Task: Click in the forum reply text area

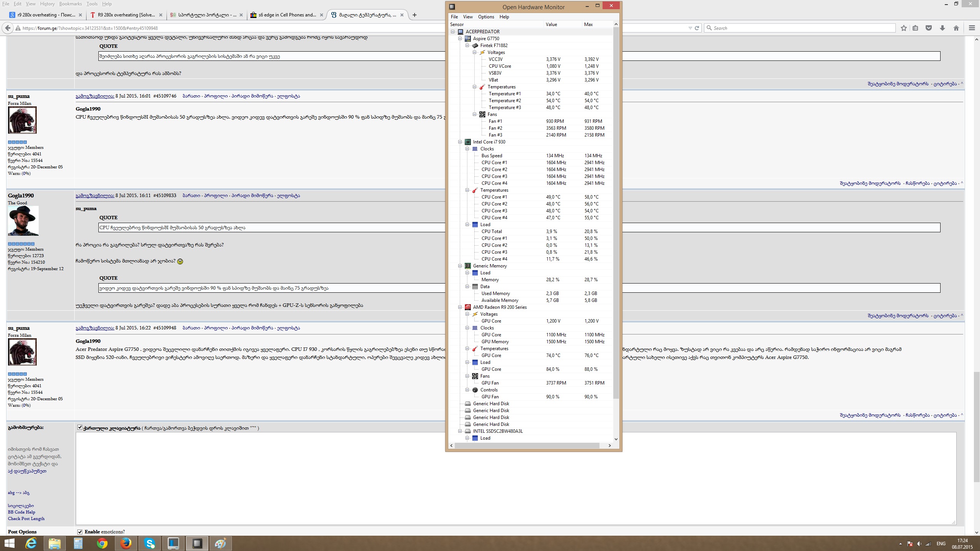Action: (x=516, y=478)
